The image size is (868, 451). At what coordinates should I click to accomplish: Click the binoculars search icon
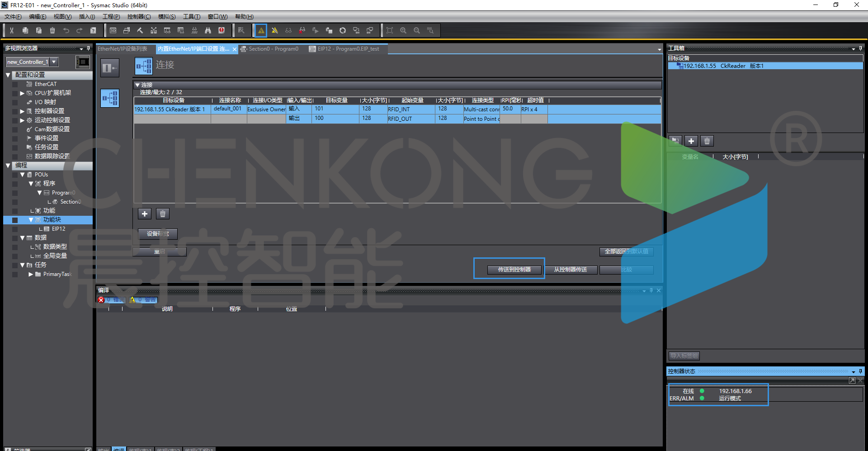[208, 30]
